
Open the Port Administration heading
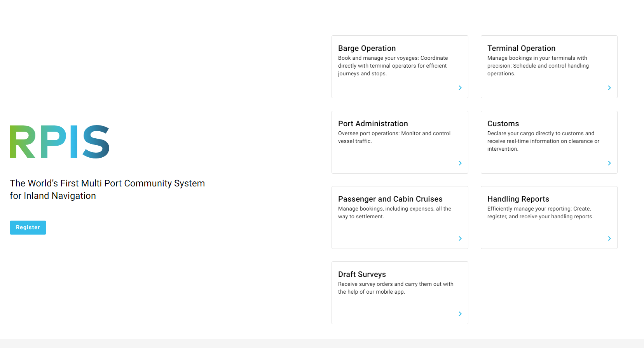pos(373,124)
